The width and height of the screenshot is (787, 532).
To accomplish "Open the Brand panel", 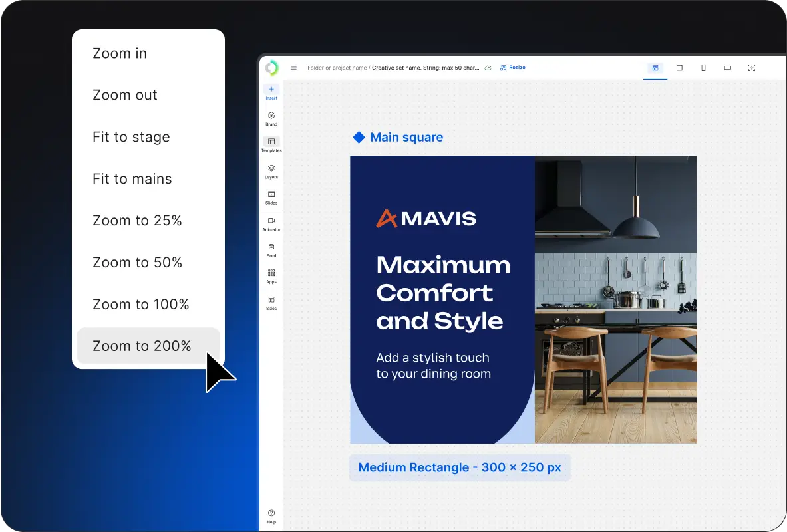I will [271, 119].
